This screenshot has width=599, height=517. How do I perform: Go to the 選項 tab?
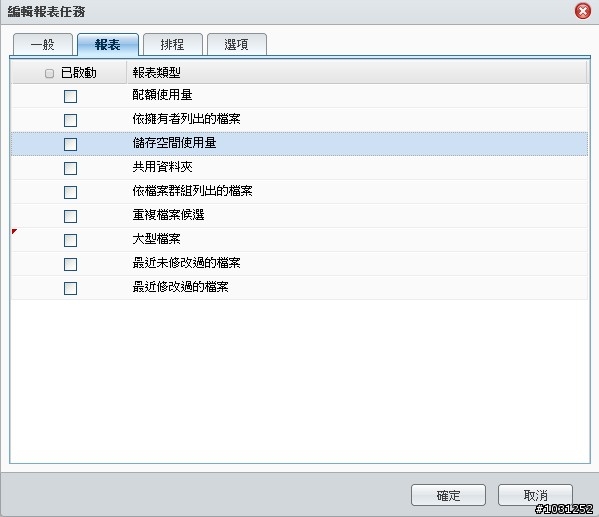click(236, 44)
